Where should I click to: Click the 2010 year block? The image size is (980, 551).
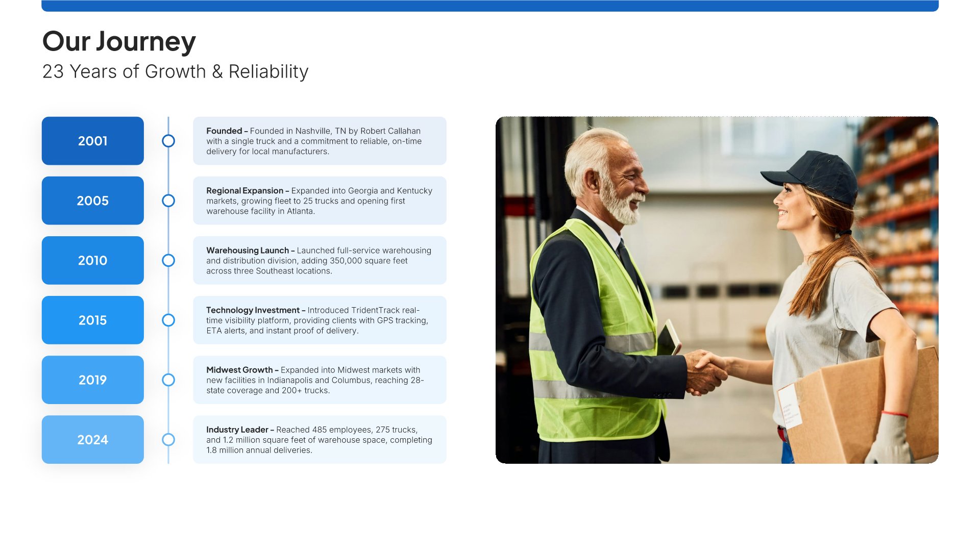click(92, 260)
